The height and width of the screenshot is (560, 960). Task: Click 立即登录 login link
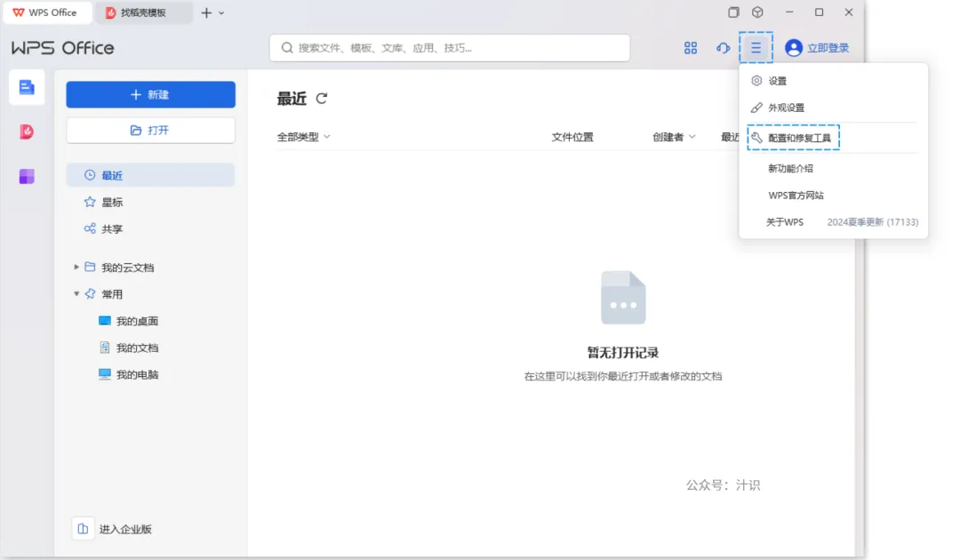pos(828,48)
